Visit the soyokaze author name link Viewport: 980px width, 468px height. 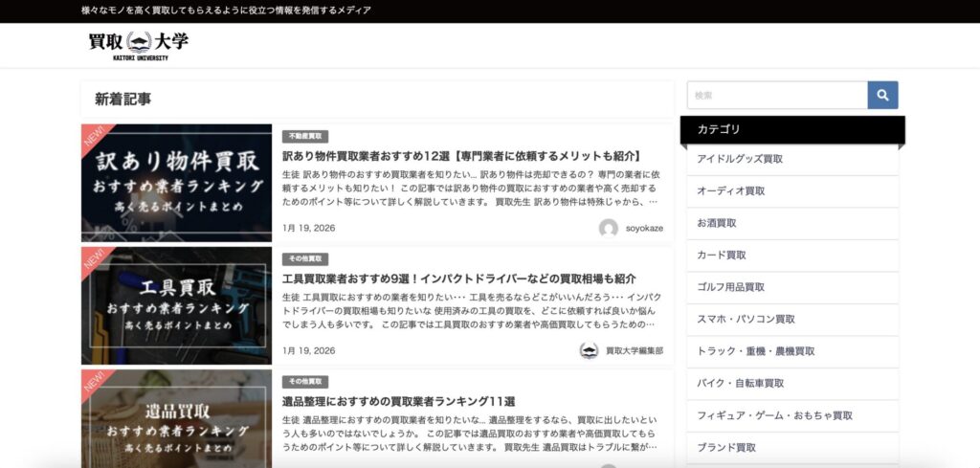(x=644, y=229)
